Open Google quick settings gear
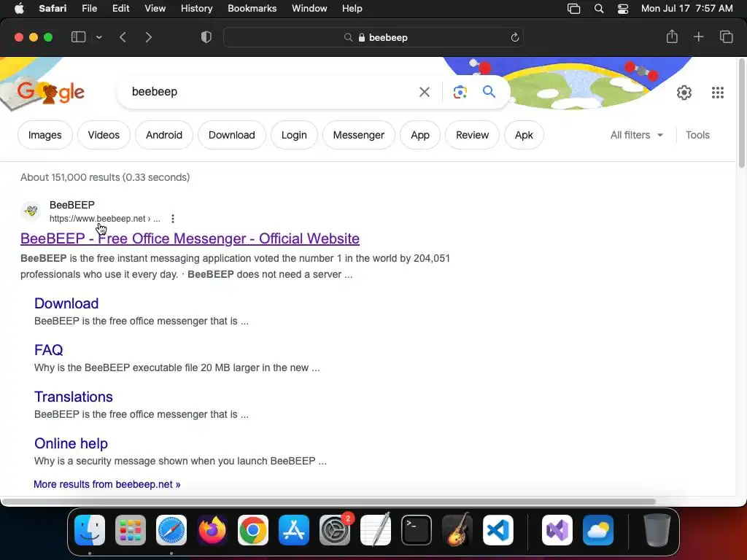This screenshot has height=560, width=747. pos(684,93)
